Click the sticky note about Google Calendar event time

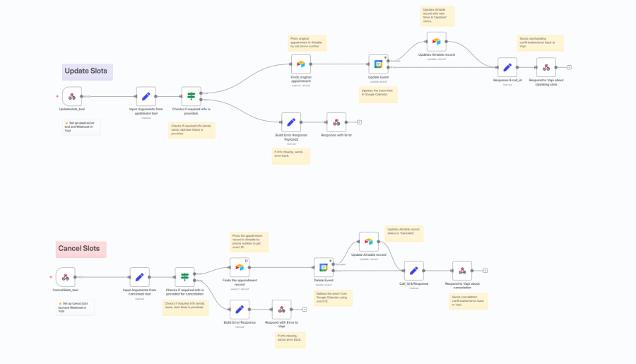tap(379, 95)
